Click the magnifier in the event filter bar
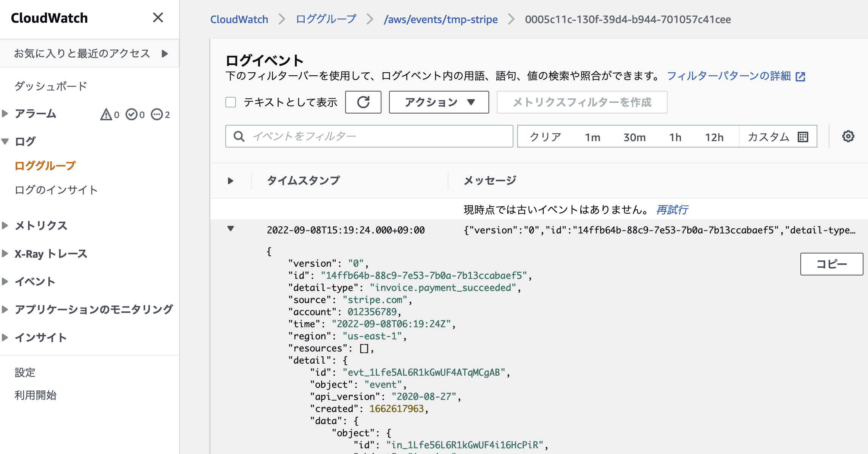 coord(239,136)
